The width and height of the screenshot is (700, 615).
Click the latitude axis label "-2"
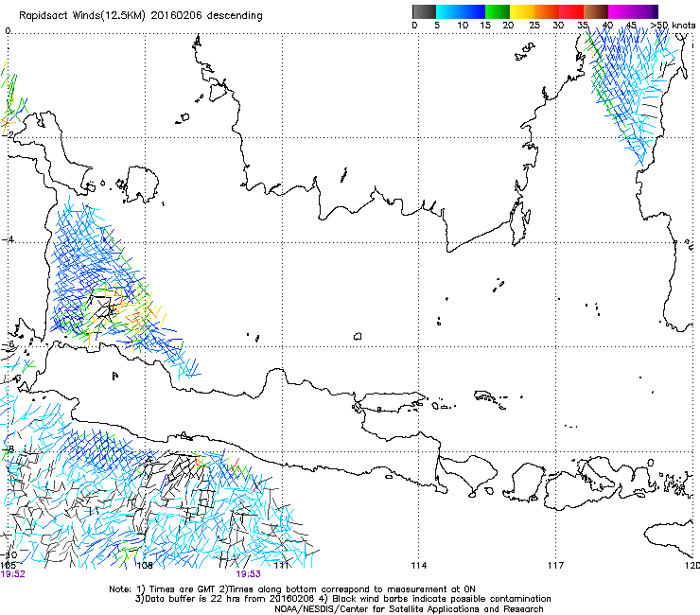pos(8,134)
